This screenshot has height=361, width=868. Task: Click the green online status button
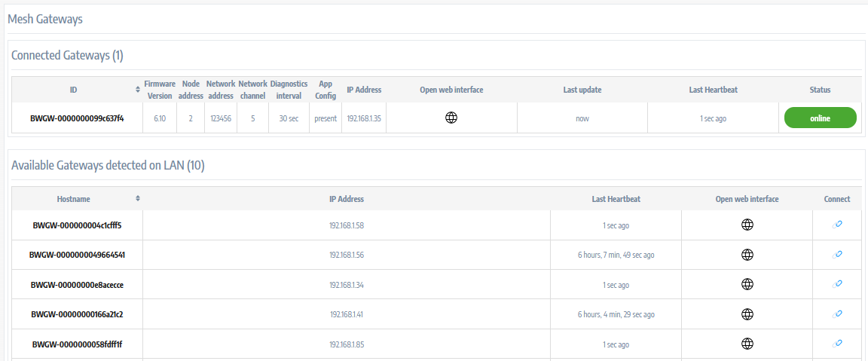click(x=820, y=118)
